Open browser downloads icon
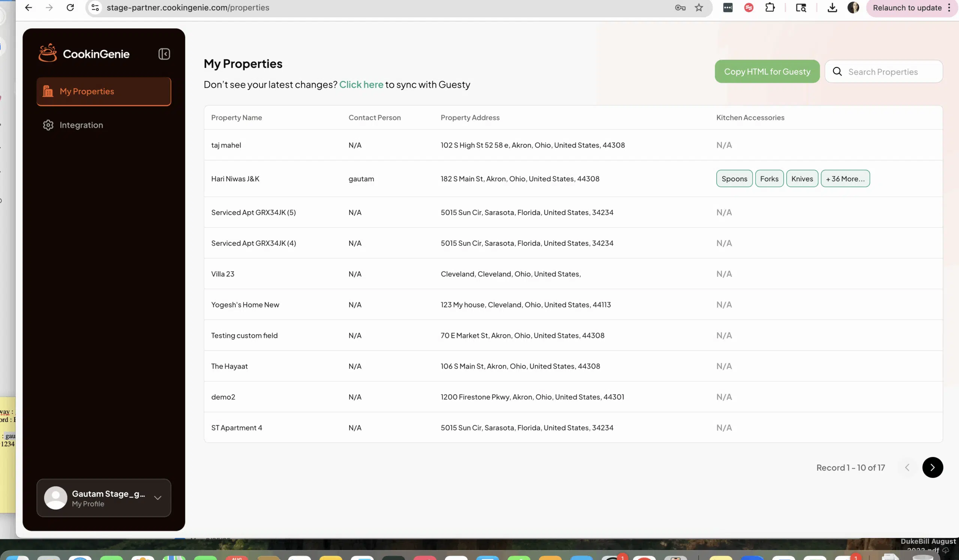959x560 pixels. [832, 7]
